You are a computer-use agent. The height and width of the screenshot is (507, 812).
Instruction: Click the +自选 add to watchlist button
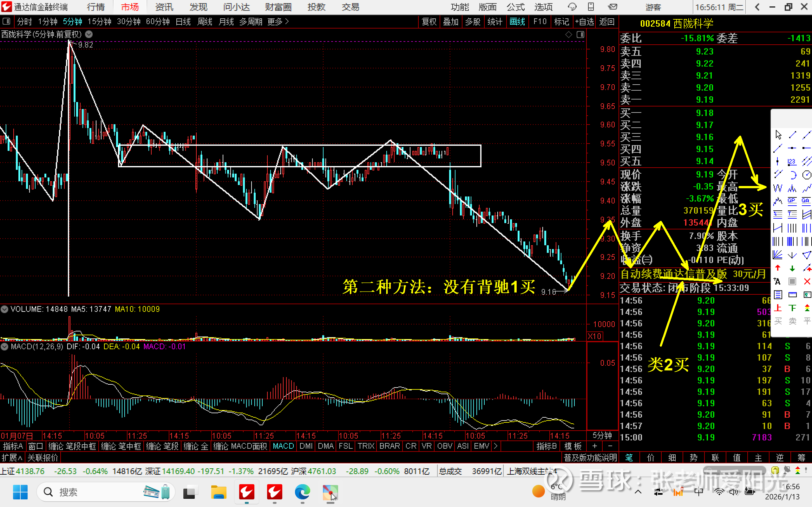(x=584, y=22)
